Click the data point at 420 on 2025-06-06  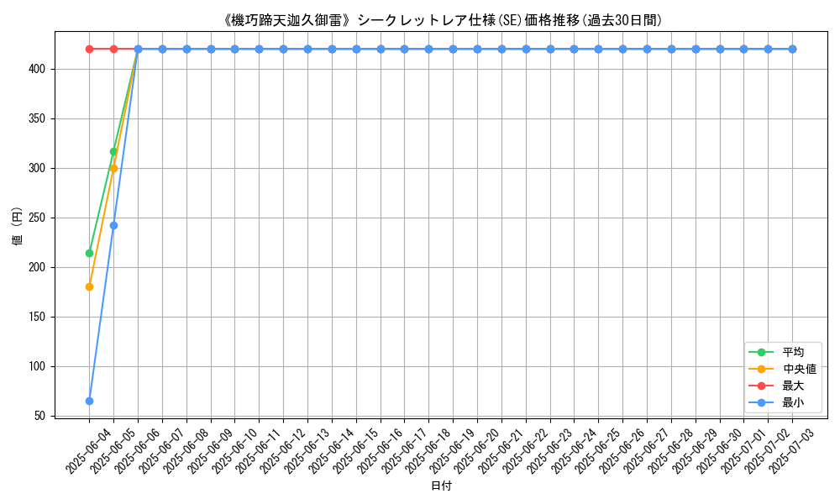pyautogui.click(x=139, y=50)
